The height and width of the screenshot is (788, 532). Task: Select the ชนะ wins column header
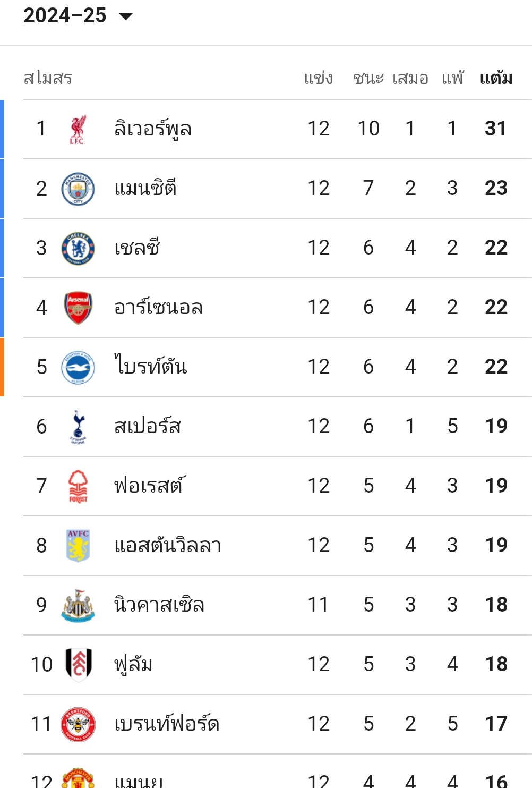coord(368,78)
